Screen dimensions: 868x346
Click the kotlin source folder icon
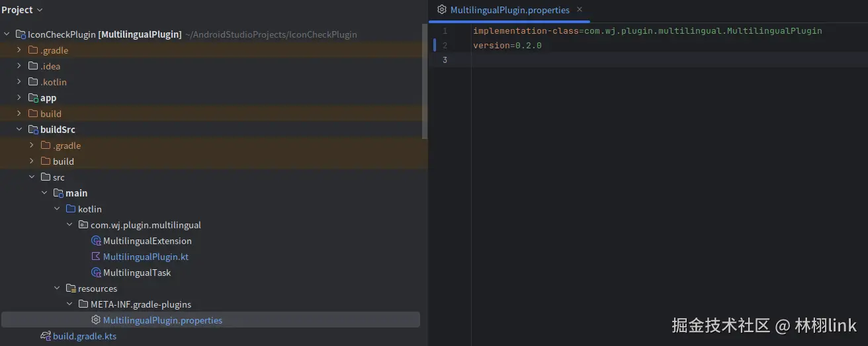click(71, 209)
